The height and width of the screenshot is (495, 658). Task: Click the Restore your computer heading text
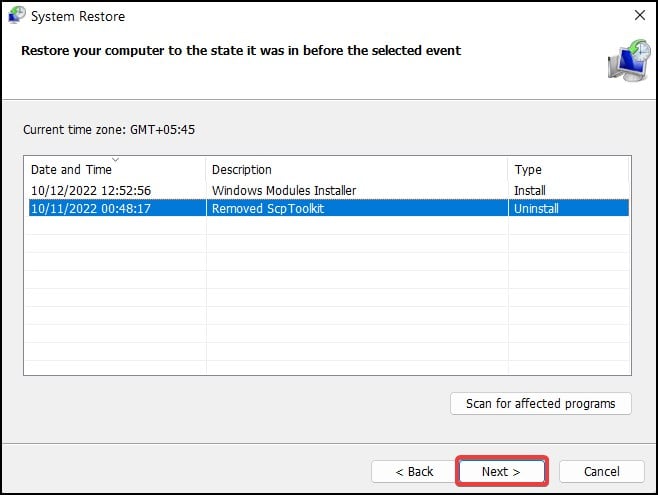pos(241,50)
